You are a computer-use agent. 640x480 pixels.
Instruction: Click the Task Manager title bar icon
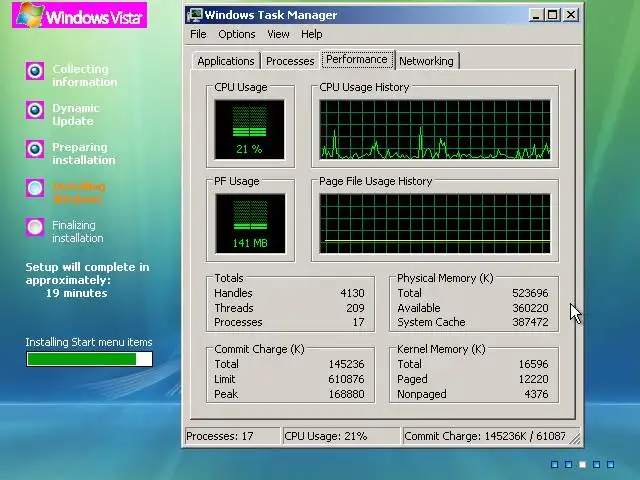coord(195,15)
